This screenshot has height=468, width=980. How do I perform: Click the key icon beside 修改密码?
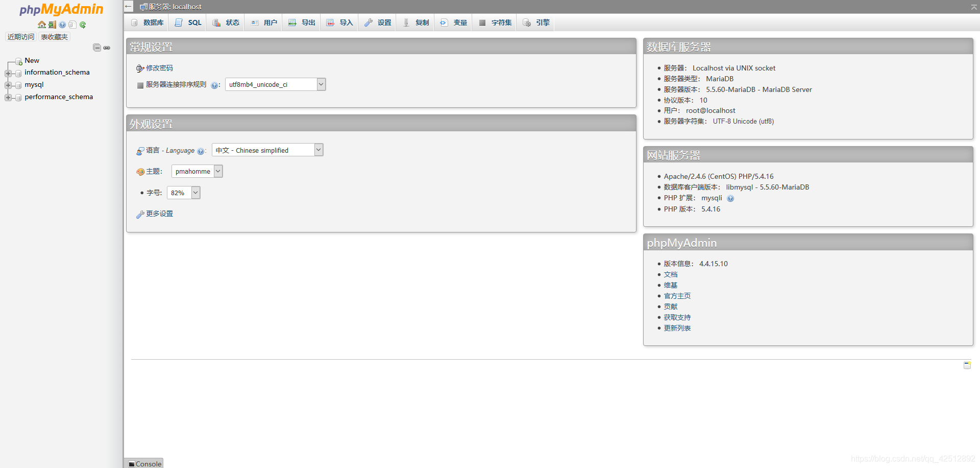coord(140,68)
